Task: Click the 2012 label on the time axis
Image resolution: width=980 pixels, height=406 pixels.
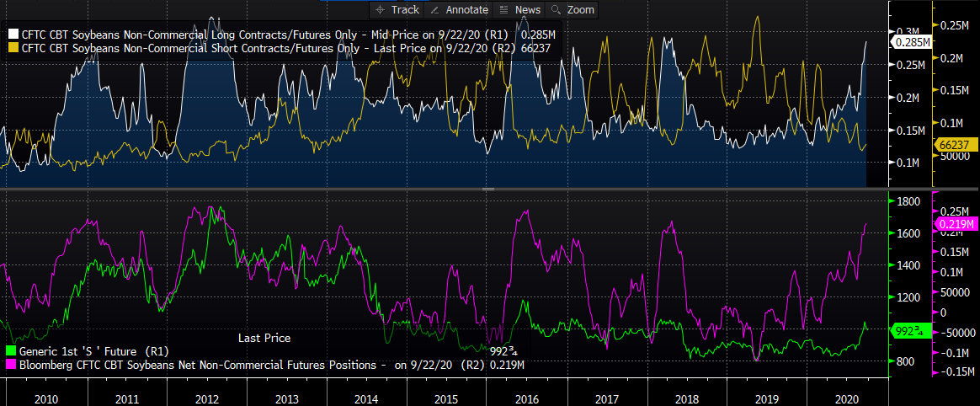Action: (x=207, y=393)
